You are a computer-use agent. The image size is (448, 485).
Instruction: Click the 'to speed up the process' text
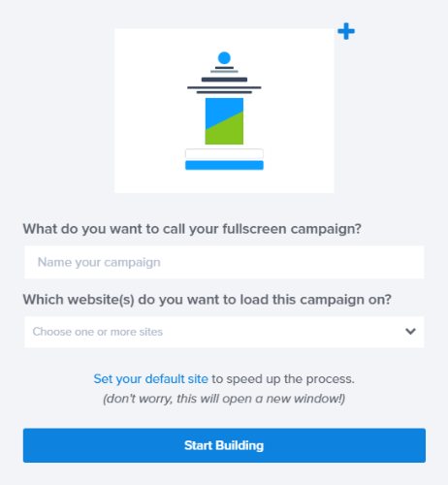pyautogui.click(x=283, y=379)
